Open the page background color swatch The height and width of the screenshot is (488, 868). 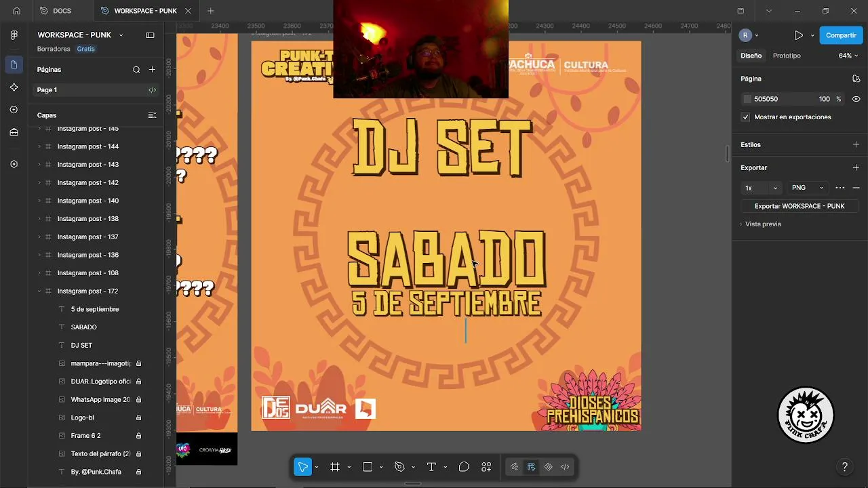tap(747, 99)
